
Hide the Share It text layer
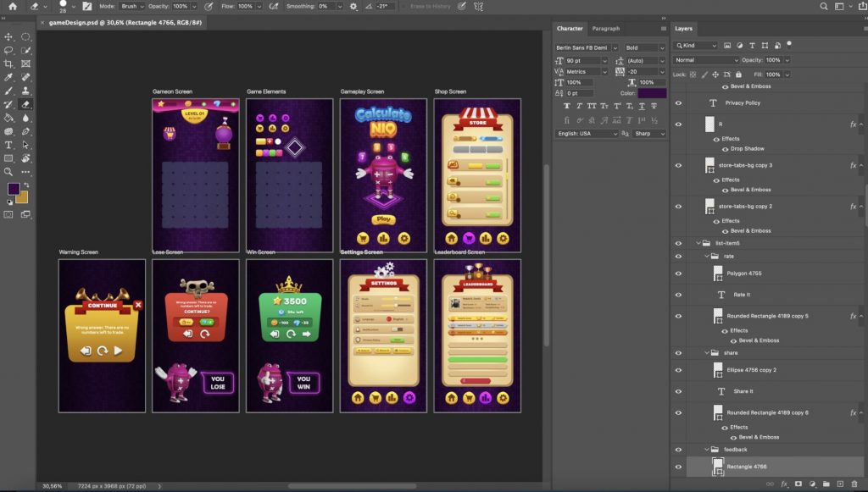tap(678, 391)
